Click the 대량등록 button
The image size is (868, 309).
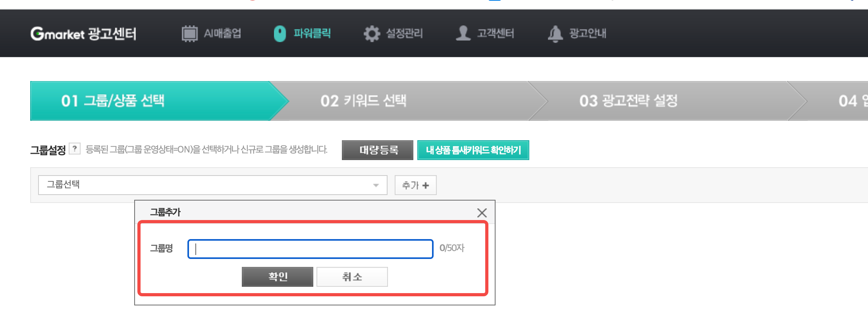tap(378, 150)
